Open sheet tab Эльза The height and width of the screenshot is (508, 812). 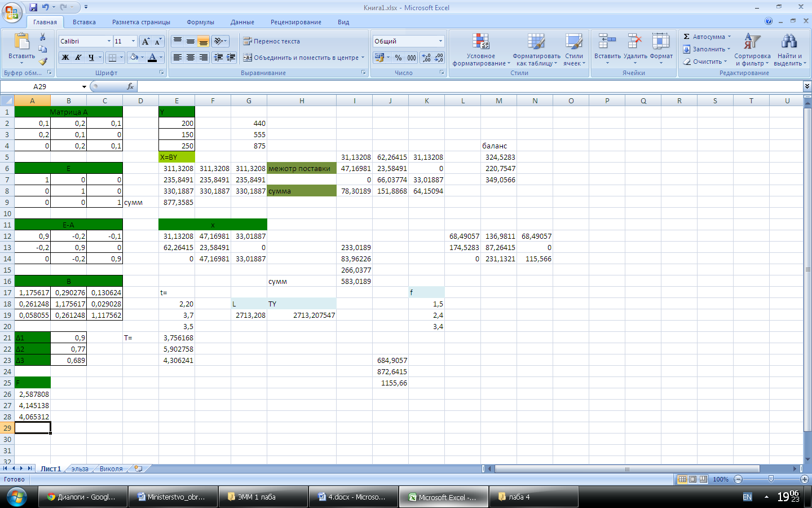pyautogui.click(x=80, y=468)
